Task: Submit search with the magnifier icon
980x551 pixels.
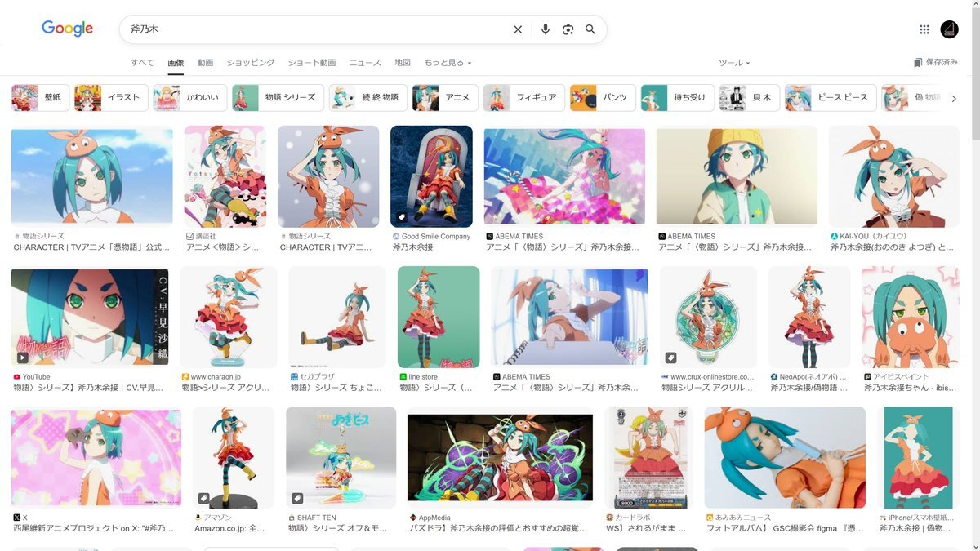Action: tap(590, 29)
